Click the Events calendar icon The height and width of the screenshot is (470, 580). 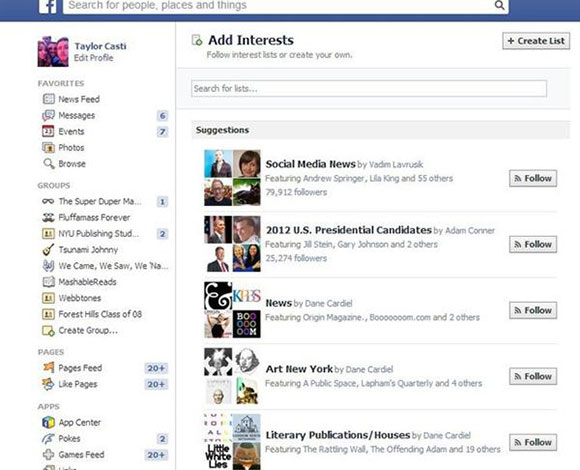(48, 131)
